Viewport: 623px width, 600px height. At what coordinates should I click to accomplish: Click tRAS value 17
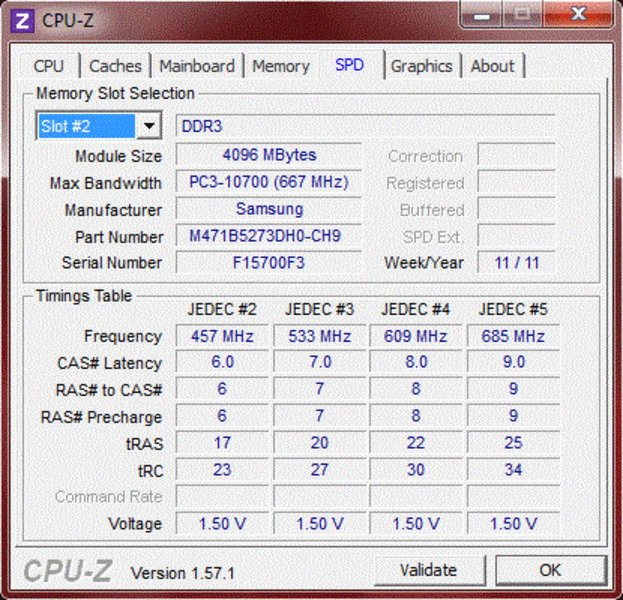pos(222,443)
